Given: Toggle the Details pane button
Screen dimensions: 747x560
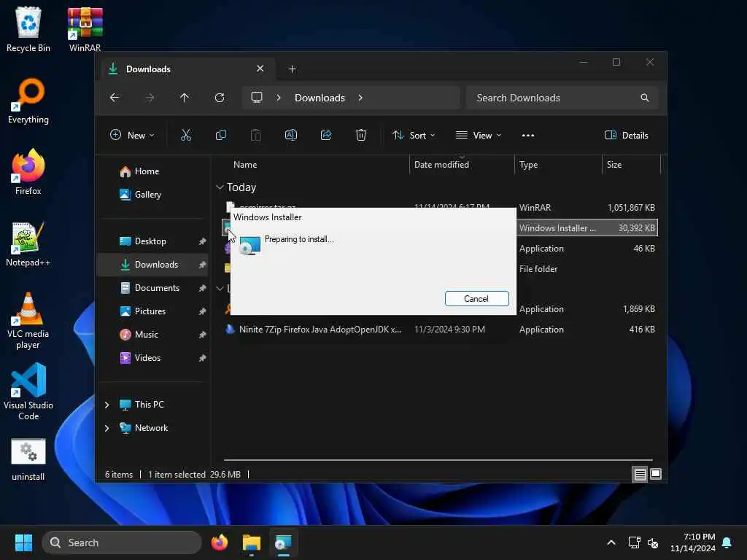Looking at the screenshot, I should [626, 135].
